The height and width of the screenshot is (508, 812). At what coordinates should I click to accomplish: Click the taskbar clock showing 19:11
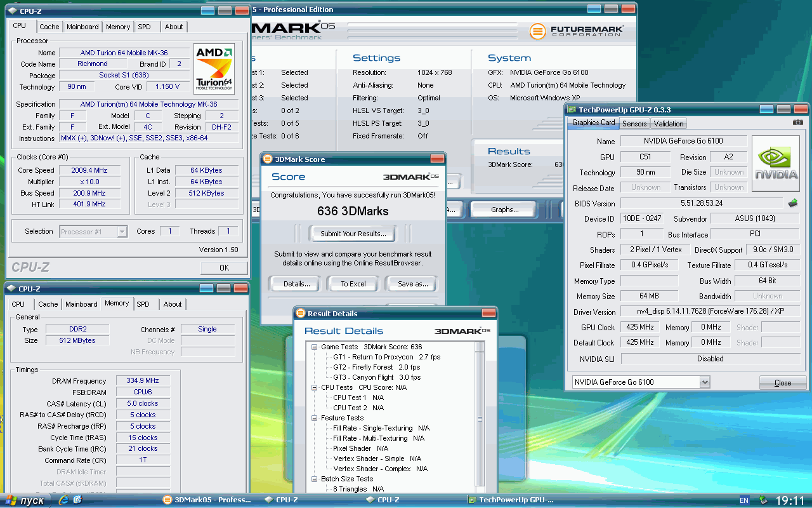[x=790, y=500]
